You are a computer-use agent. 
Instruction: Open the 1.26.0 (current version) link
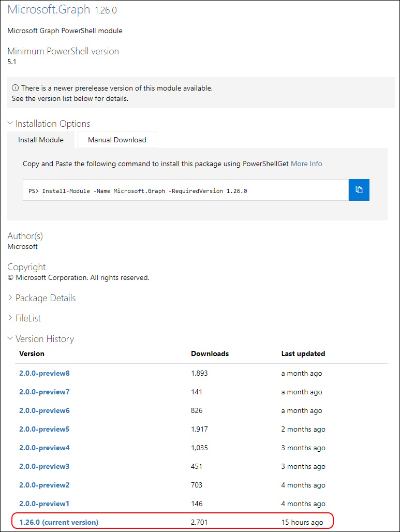tap(58, 522)
